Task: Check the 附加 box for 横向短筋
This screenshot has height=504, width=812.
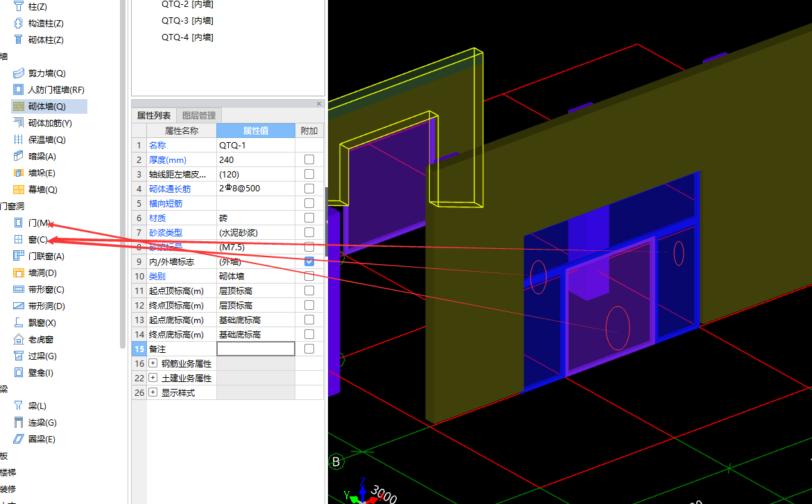Action: (x=309, y=203)
